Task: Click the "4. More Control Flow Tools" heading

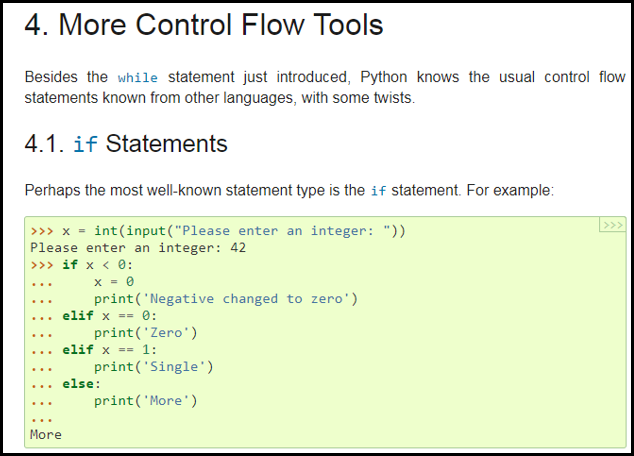Action: [x=204, y=25]
